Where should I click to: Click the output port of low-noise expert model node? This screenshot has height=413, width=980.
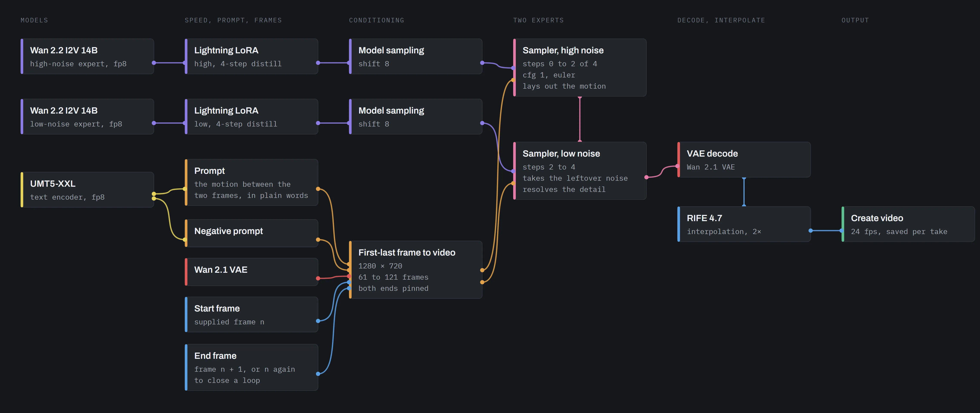click(154, 123)
